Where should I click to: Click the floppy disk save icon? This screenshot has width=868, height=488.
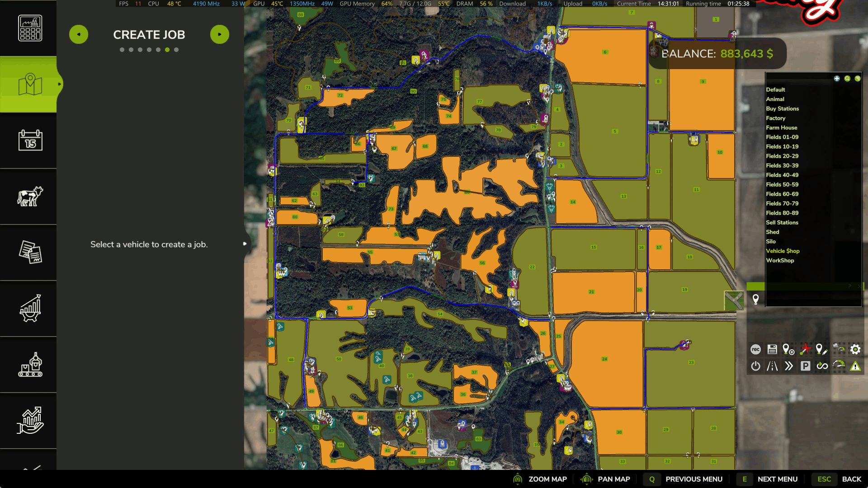point(772,349)
